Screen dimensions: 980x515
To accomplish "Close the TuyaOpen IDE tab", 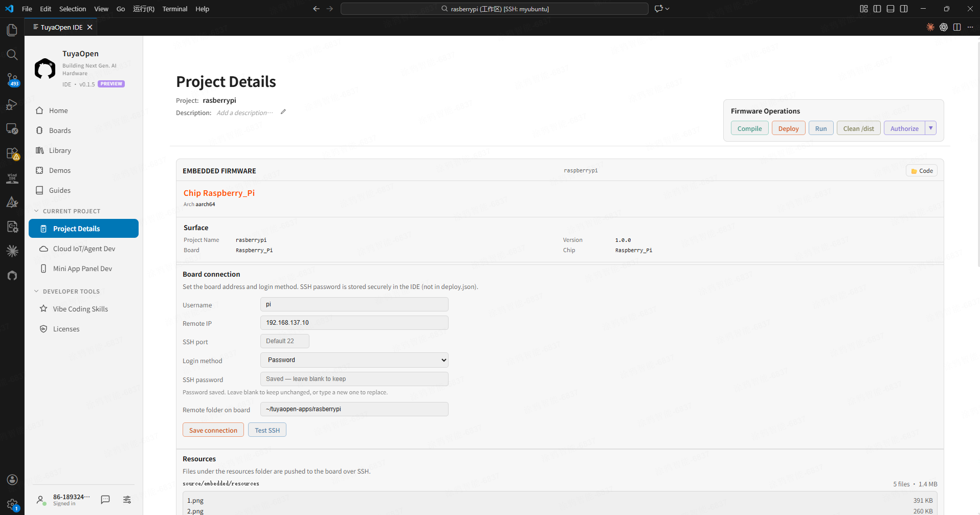I will click(x=90, y=27).
